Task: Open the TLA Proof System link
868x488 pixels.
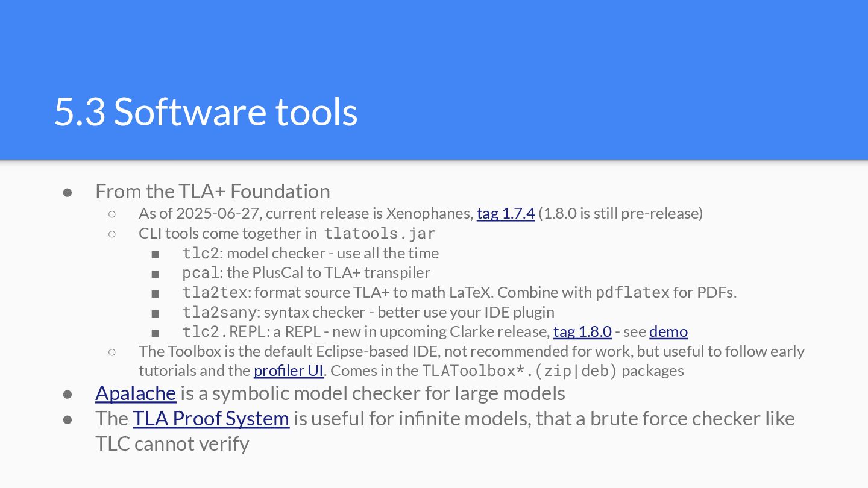Action: 210,418
